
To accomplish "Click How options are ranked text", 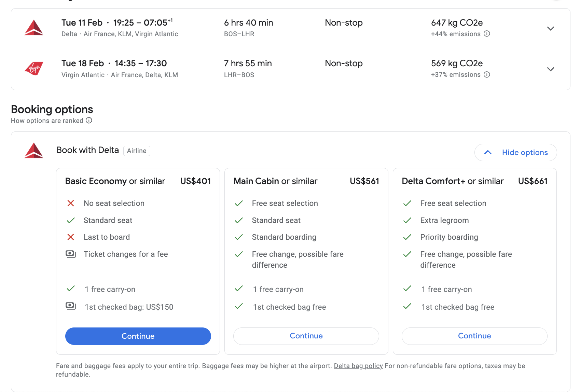I will pos(47,121).
